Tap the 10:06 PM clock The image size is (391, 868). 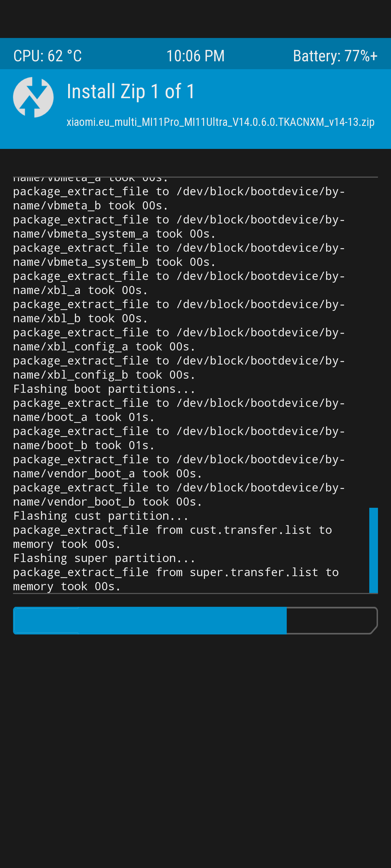coord(195,56)
